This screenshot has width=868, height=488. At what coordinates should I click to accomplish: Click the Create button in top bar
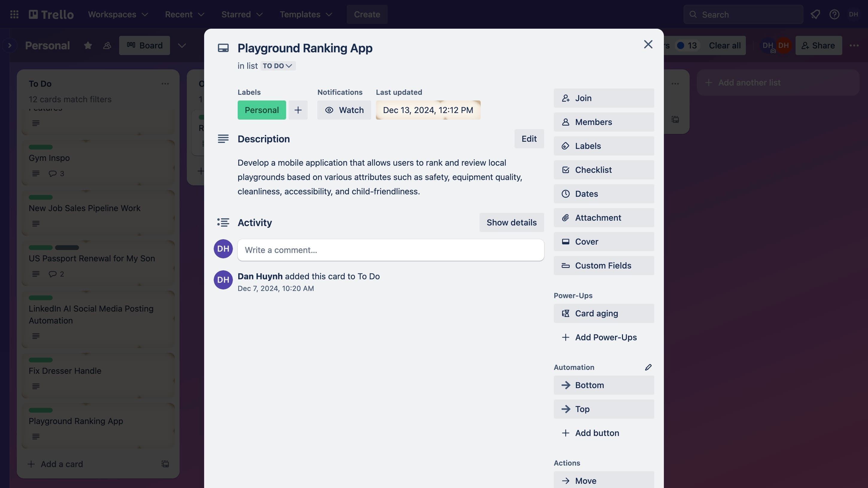(x=367, y=14)
